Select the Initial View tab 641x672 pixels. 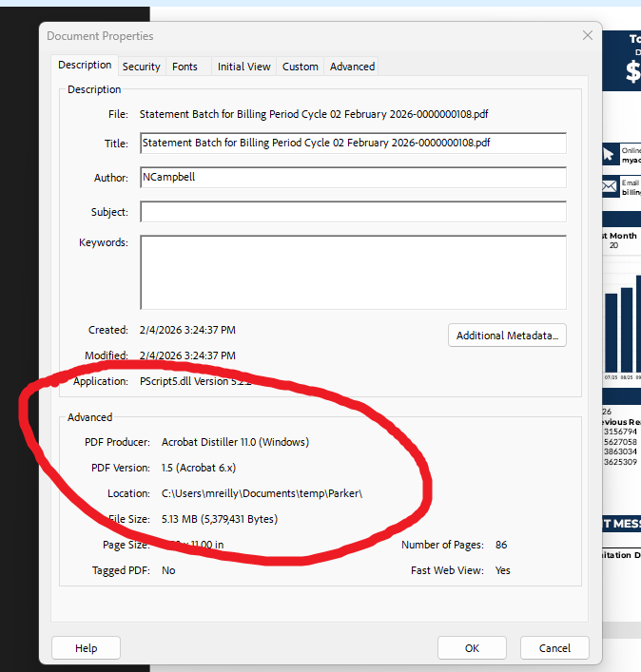tap(243, 67)
